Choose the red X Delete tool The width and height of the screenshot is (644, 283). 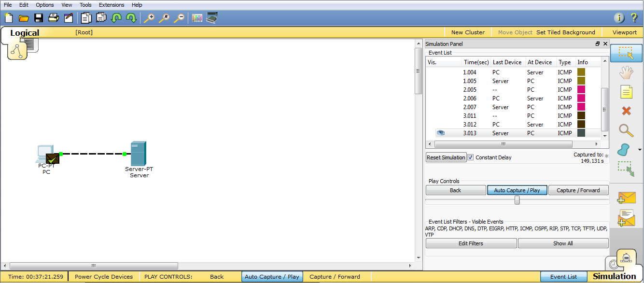tap(626, 111)
